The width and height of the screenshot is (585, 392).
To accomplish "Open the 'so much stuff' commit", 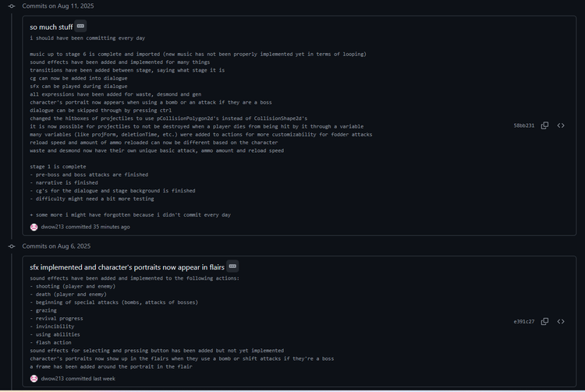I will 51,27.
